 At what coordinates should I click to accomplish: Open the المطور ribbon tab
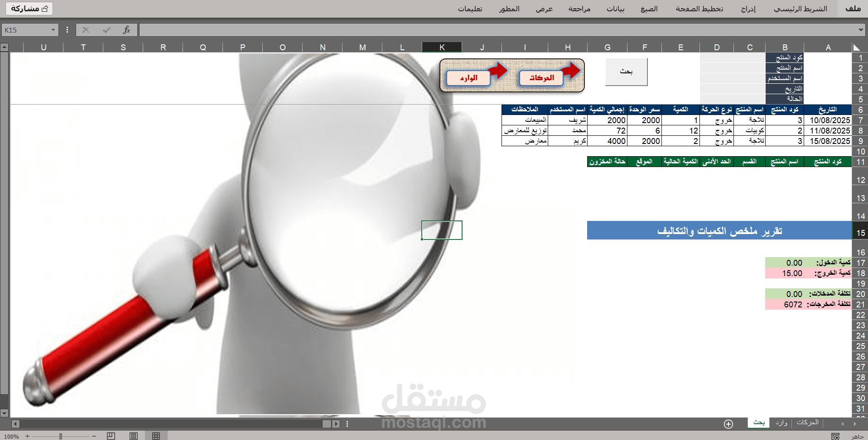click(509, 9)
